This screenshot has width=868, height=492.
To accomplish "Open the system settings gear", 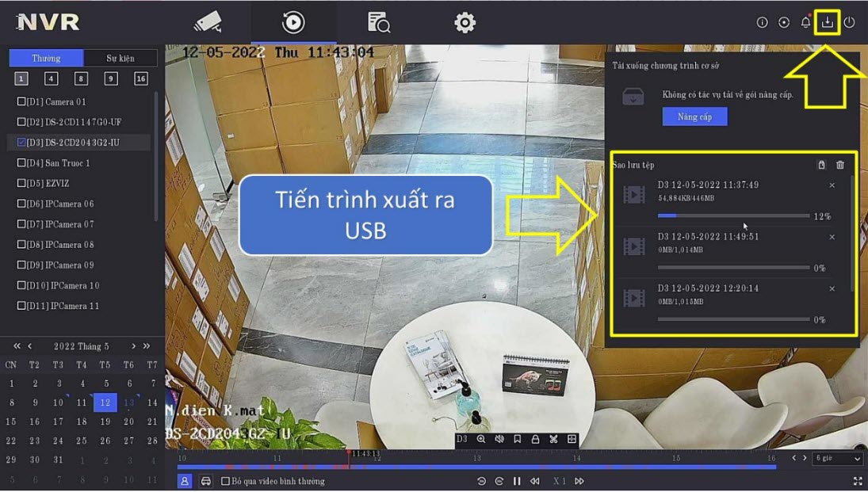I will 465,22.
